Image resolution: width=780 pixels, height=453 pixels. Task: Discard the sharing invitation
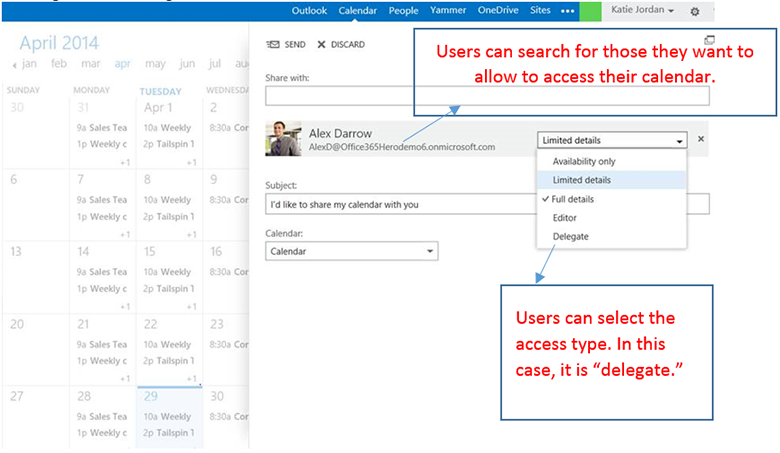tap(341, 45)
